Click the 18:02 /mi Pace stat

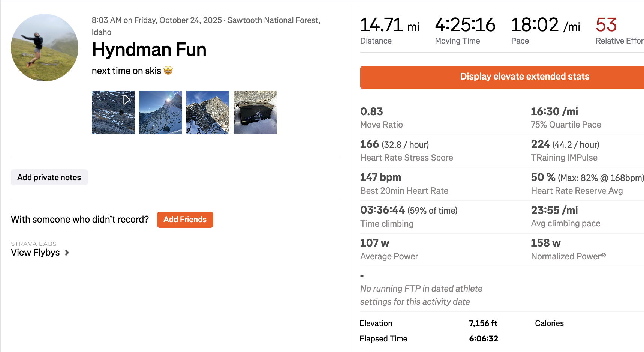point(545,25)
